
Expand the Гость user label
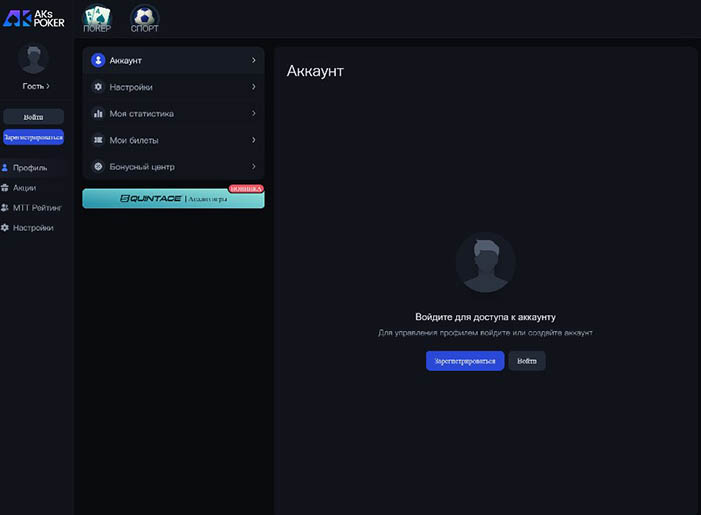(36, 86)
